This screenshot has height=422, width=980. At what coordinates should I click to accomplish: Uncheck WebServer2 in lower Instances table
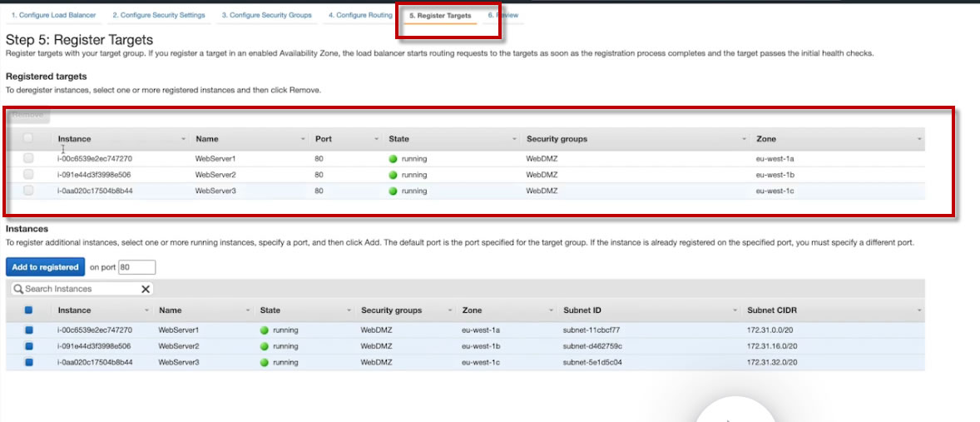tap(28, 345)
